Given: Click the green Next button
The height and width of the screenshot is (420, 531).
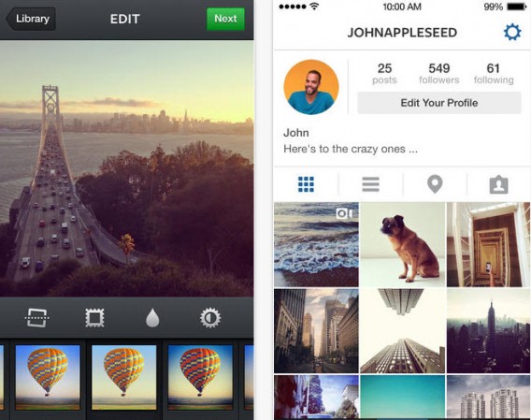Looking at the screenshot, I should [x=225, y=19].
